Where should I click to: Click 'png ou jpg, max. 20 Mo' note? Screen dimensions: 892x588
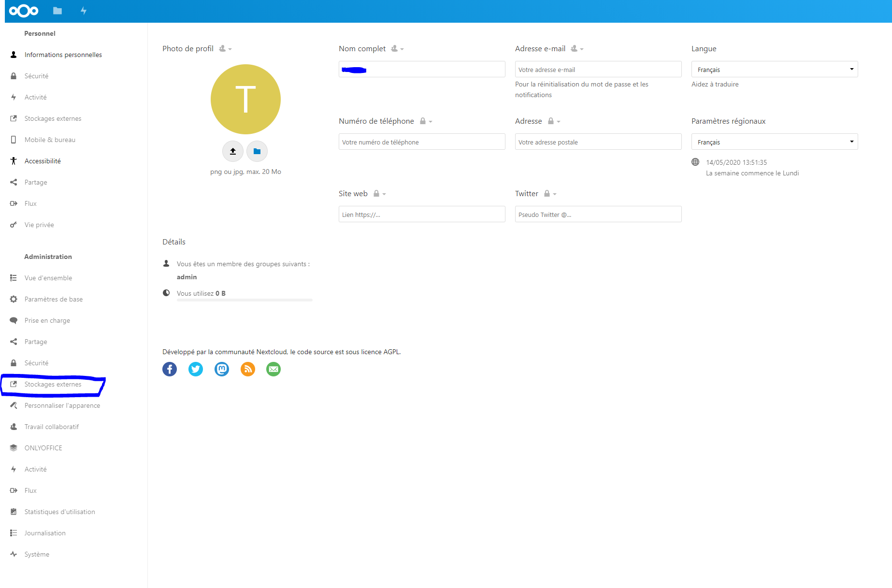click(x=245, y=172)
